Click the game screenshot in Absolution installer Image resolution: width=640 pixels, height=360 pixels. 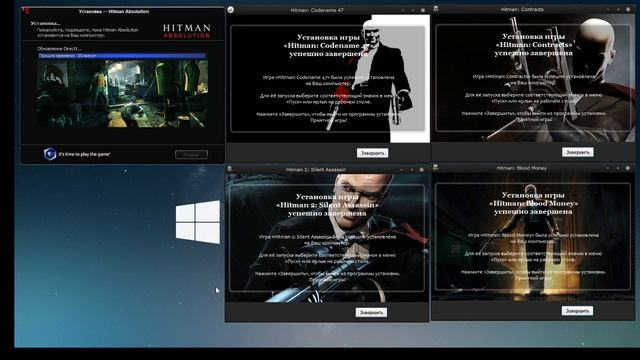click(x=122, y=93)
